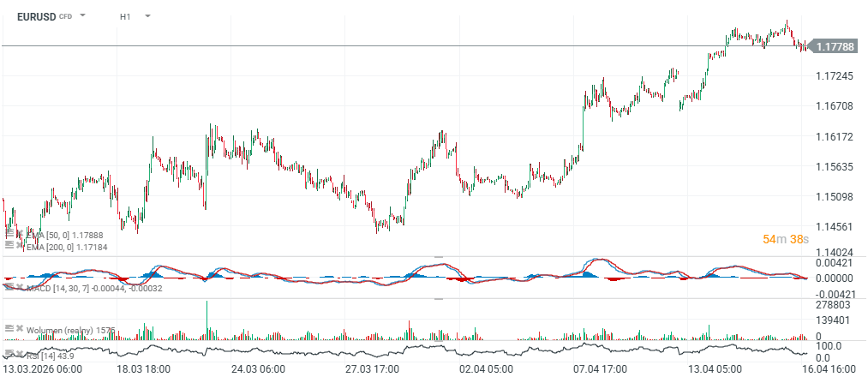Image resolution: width=868 pixels, height=383 pixels.
Task: Open RSI indicator settings icon
Action: (x=9, y=353)
